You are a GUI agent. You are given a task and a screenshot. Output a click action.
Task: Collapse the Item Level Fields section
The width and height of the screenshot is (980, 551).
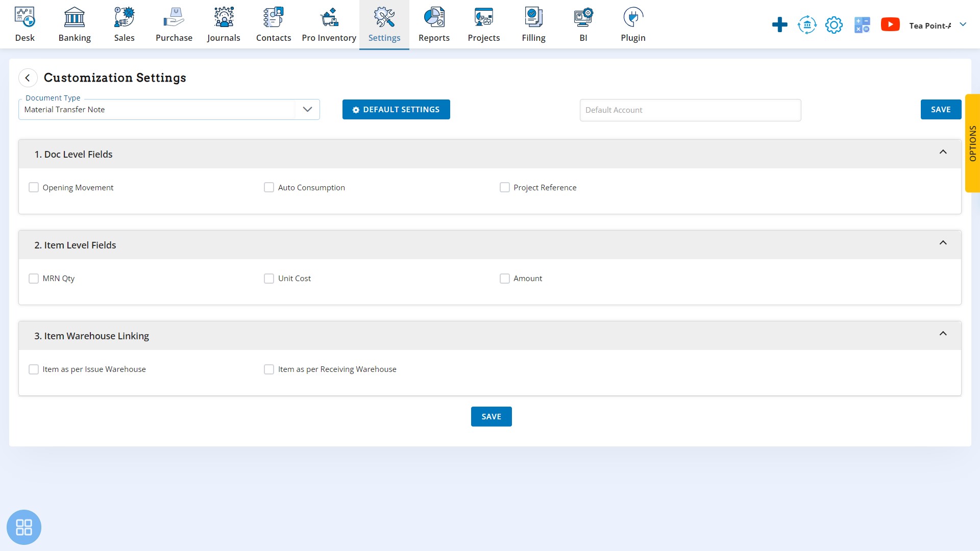tap(943, 243)
